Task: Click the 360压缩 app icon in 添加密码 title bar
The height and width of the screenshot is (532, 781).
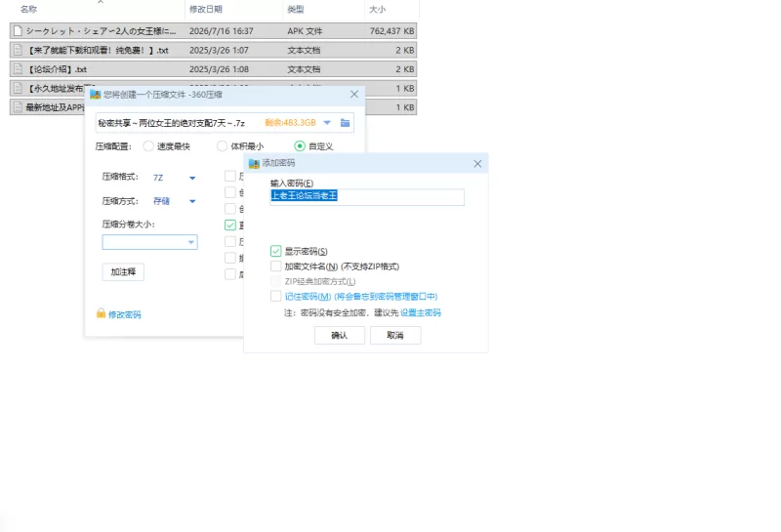Action: coord(254,163)
